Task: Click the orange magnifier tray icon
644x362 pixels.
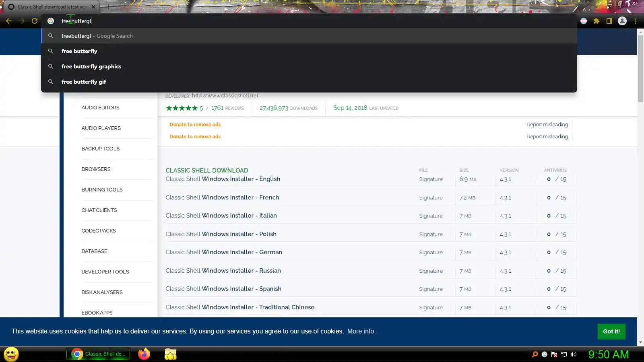Action: pos(535,354)
